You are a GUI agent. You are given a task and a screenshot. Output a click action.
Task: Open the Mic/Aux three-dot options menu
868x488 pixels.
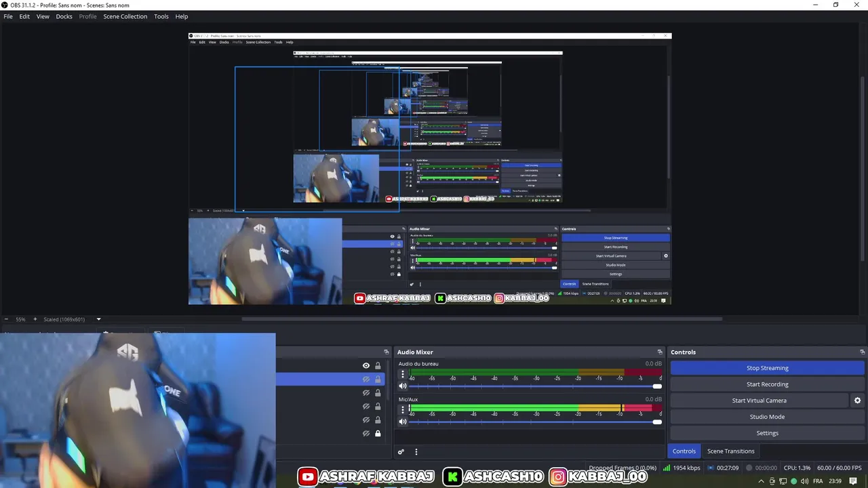[403, 409]
